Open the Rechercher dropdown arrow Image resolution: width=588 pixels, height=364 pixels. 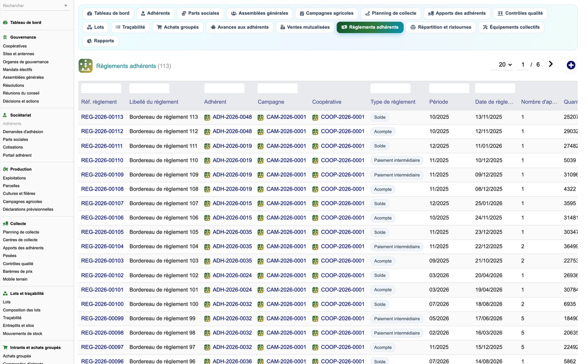coord(66,6)
